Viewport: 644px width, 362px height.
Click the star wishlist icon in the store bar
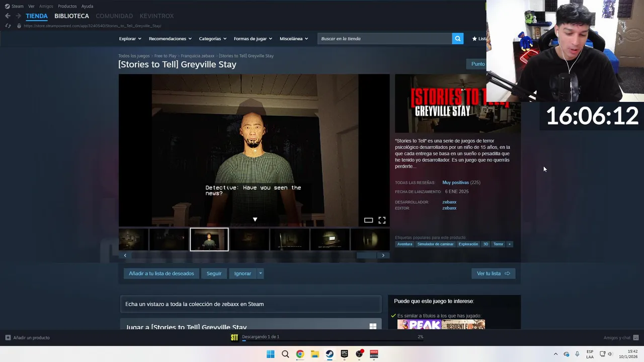pyautogui.click(x=474, y=39)
